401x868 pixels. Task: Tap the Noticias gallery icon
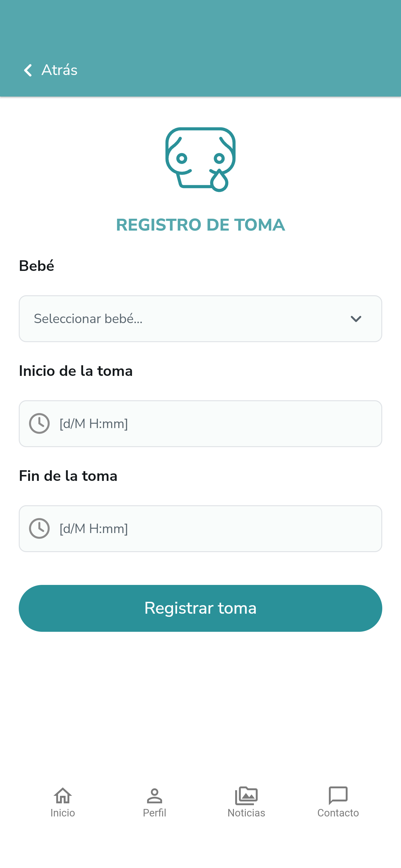pyautogui.click(x=246, y=795)
